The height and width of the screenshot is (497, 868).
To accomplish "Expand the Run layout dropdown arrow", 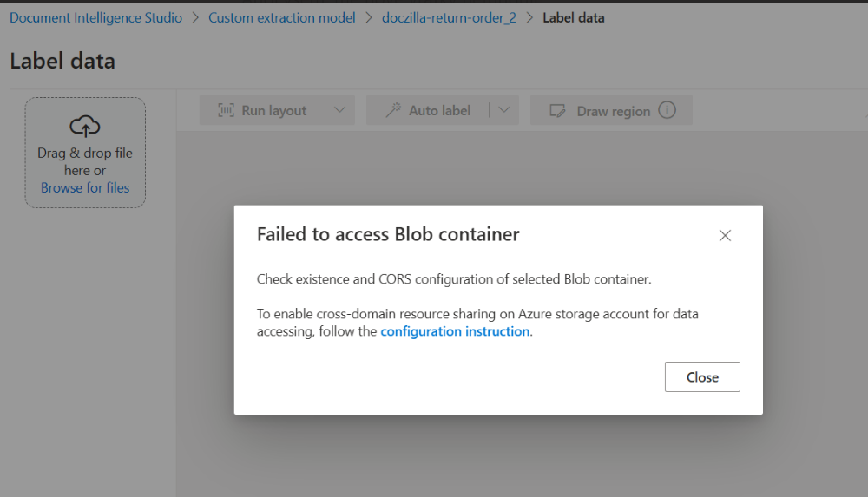I will (340, 110).
